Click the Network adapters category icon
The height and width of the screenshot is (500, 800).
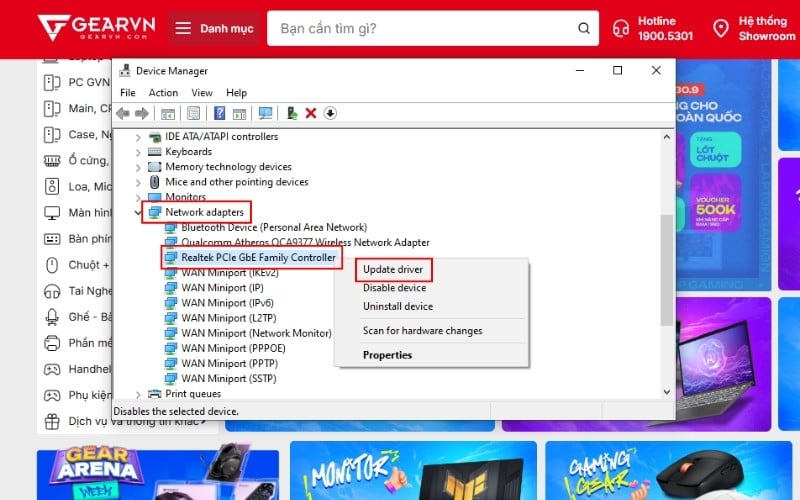click(x=155, y=212)
